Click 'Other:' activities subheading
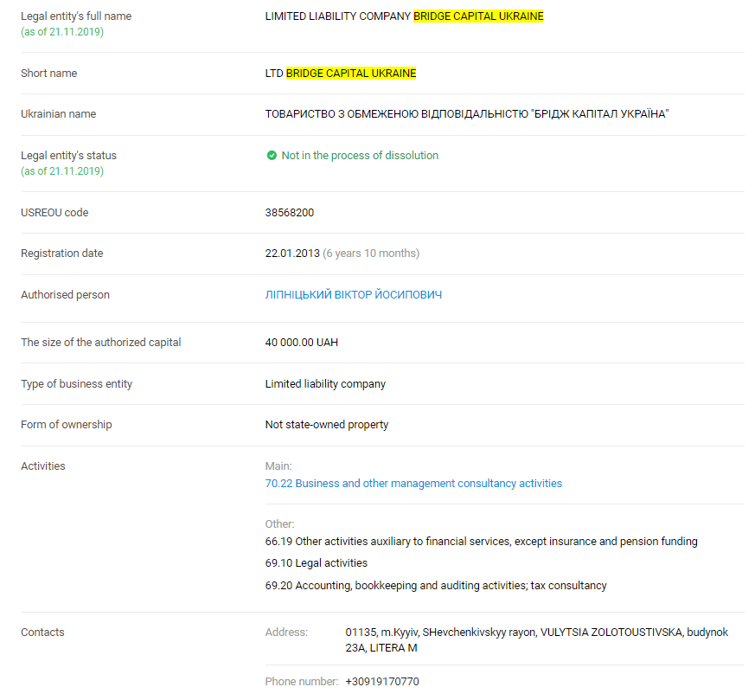This screenshot has width=755, height=700. click(279, 523)
